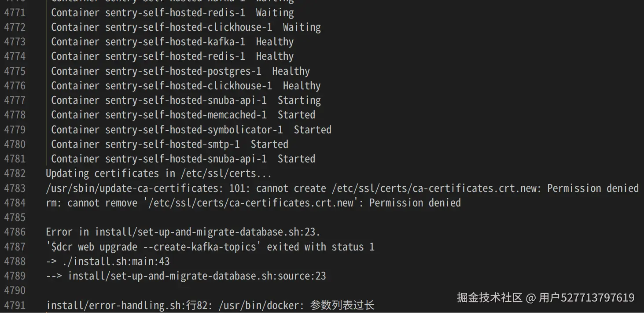Click line number 4771 in the gutter
644x313 pixels.
pos(15,13)
